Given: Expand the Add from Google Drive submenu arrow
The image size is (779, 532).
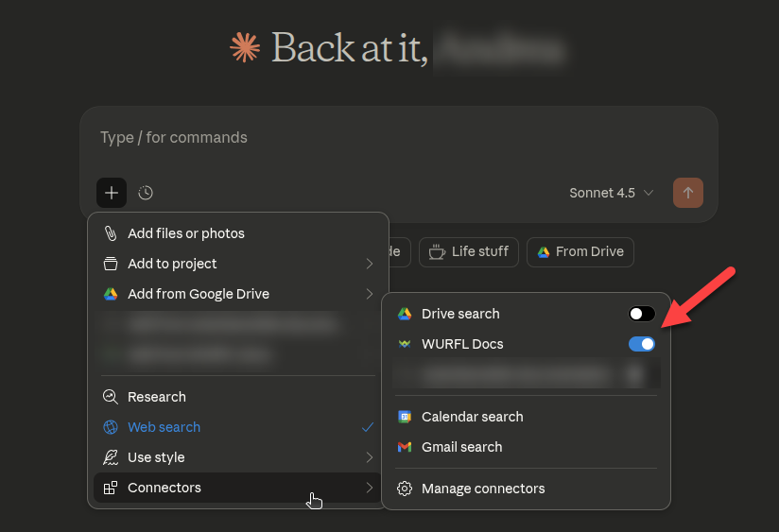Looking at the screenshot, I should [x=369, y=294].
